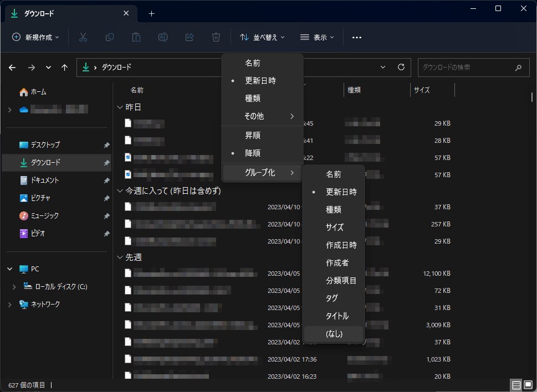Choose サイズ in the grouping submenu
The height and width of the screenshot is (392, 537).
coord(335,228)
